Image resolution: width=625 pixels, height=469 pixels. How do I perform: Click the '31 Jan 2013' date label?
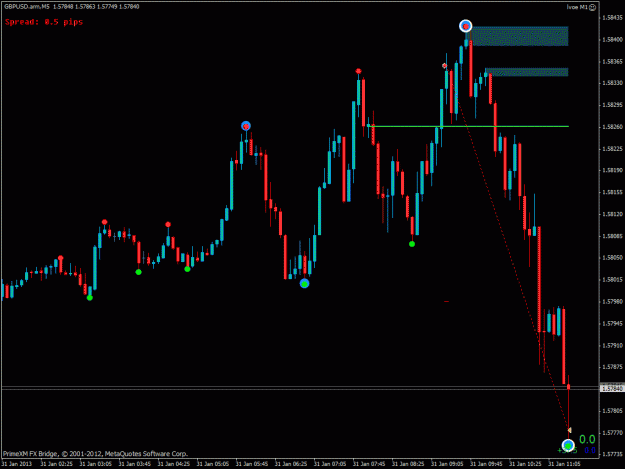(x=16, y=464)
